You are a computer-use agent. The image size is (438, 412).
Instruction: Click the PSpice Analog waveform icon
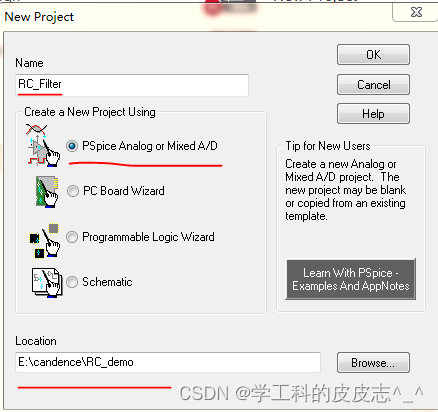pyautogui.click(x=43, y=145)
